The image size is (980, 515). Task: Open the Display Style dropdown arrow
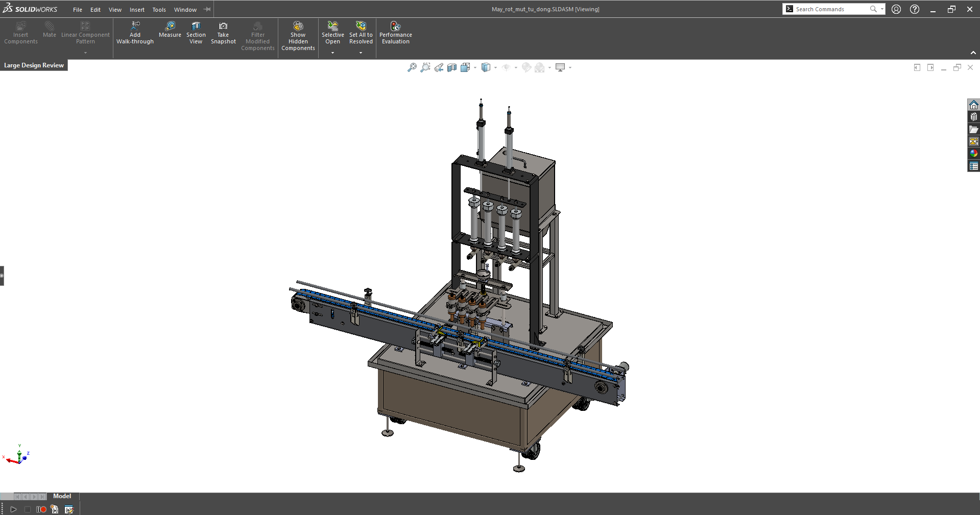[x=495, y=67]
